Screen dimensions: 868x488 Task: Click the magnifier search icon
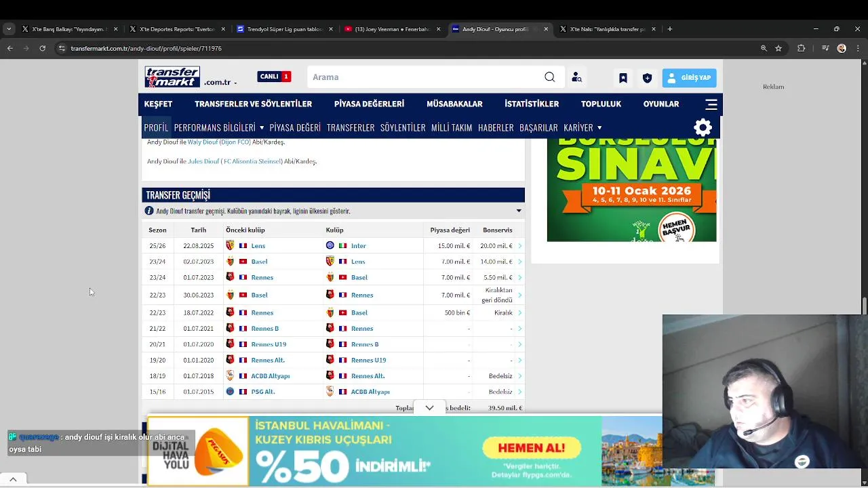[x=550, y=77]
